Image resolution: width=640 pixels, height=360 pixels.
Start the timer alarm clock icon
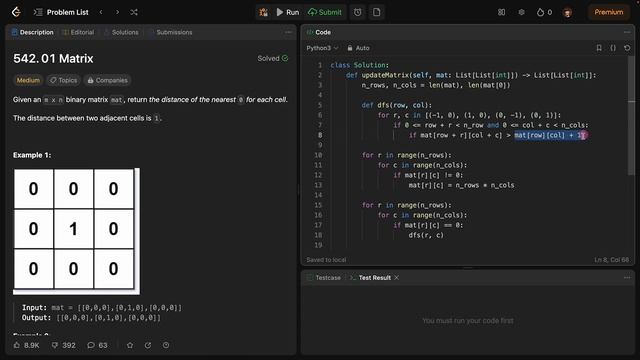pos(358,12)
